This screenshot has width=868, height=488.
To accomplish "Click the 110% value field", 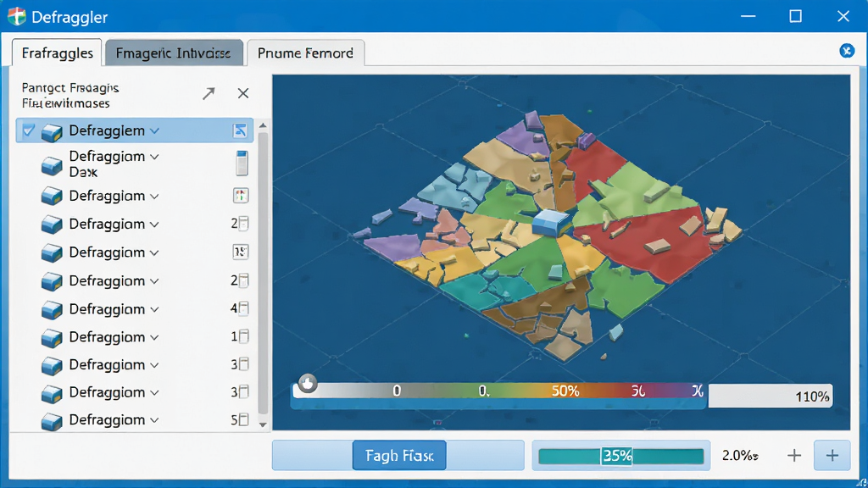I will [771, 396].
